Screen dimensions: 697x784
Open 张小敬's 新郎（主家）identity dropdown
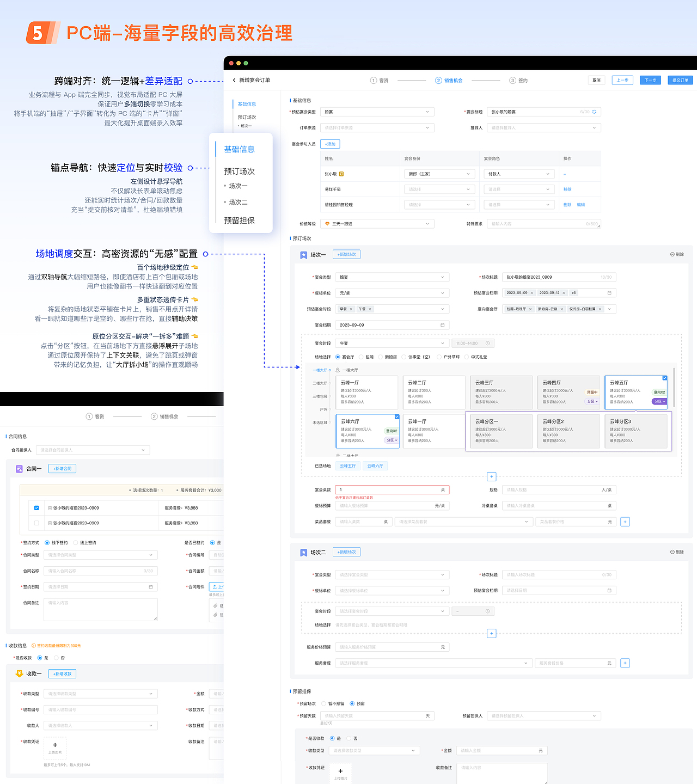[x=439, y=174]
